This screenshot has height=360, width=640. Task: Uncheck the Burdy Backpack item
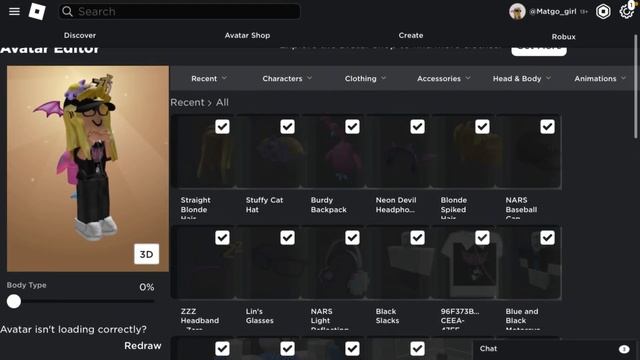[x=352, y=127]
